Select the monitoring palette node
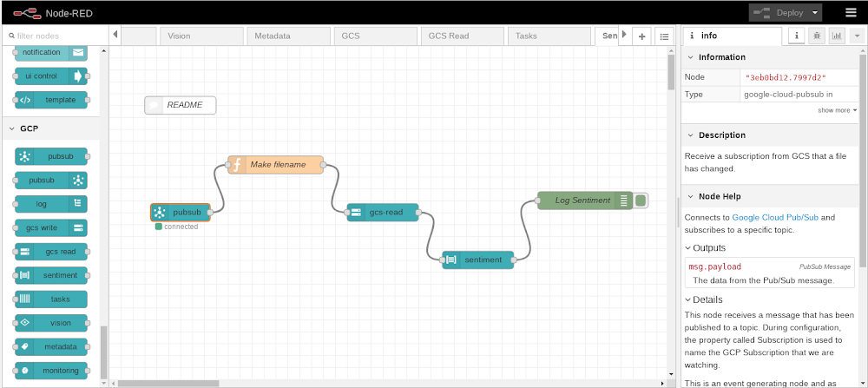This screenshot has height=388, width=868. click(51, 371)
